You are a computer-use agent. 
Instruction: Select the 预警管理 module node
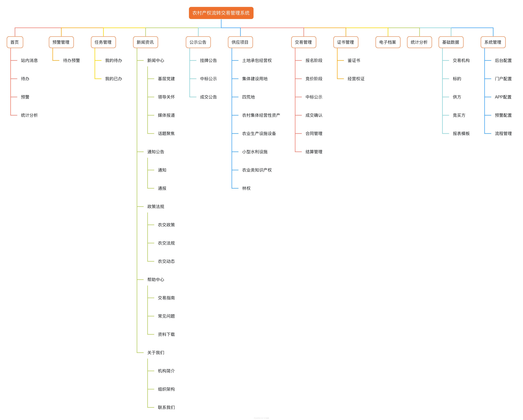61,42
